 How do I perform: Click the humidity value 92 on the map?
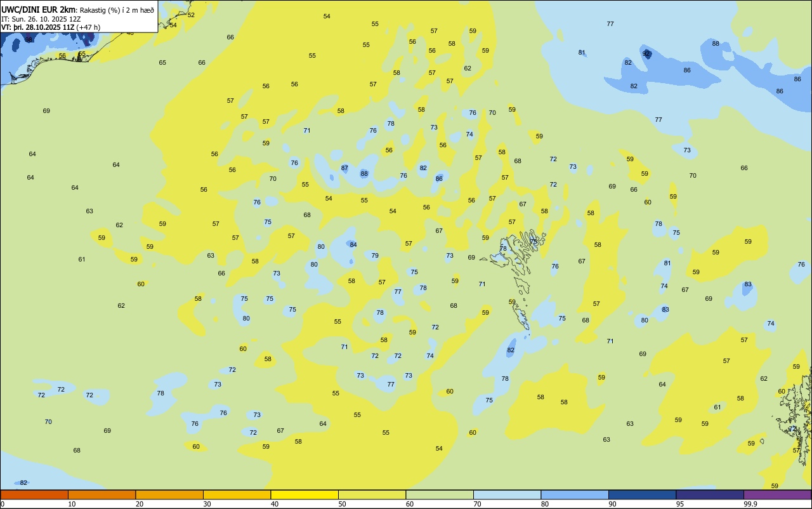tap(646, 53)
